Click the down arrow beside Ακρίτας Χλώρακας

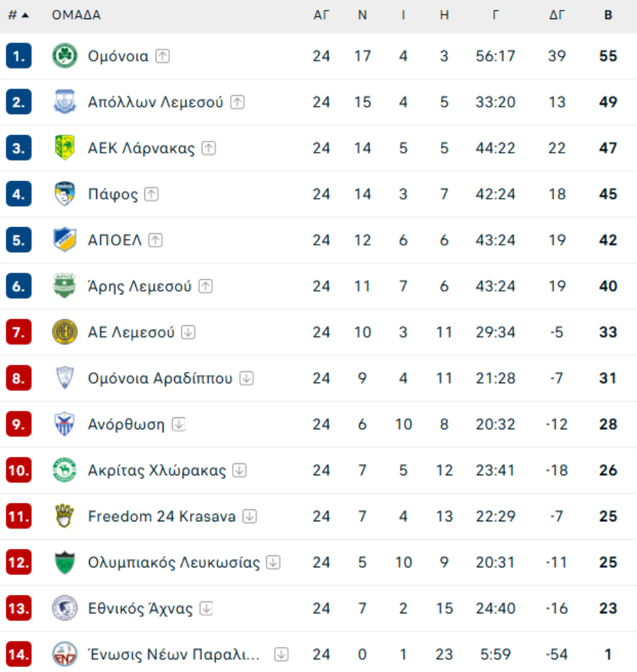pos(240,470)
